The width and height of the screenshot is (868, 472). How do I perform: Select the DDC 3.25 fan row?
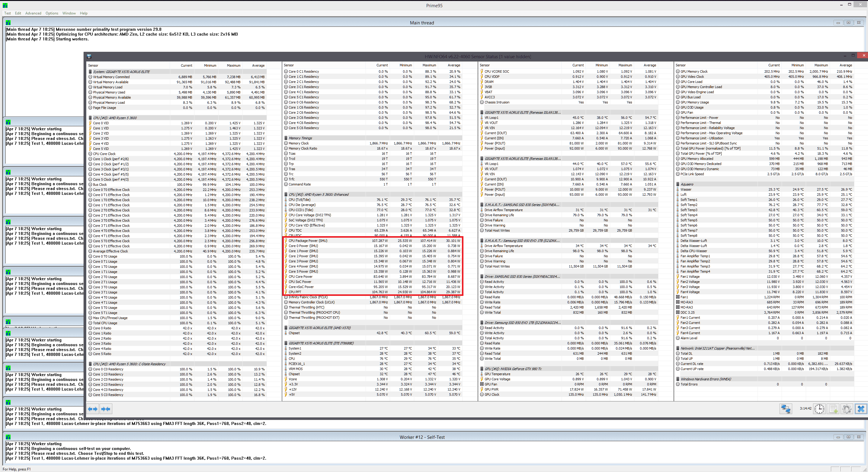[764, 313]
